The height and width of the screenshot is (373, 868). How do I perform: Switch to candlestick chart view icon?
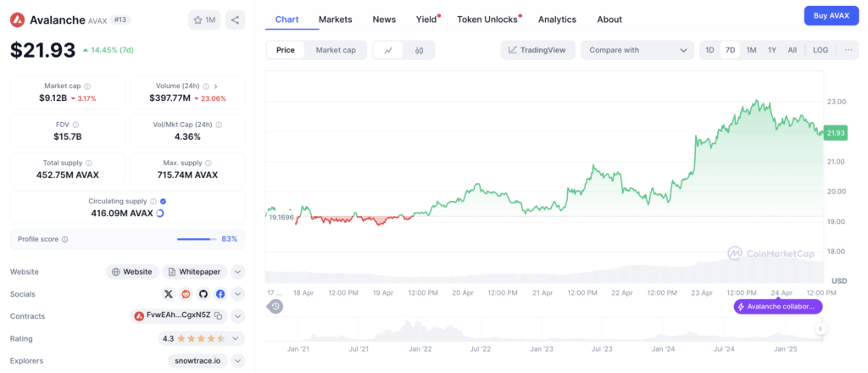point(419,50)
